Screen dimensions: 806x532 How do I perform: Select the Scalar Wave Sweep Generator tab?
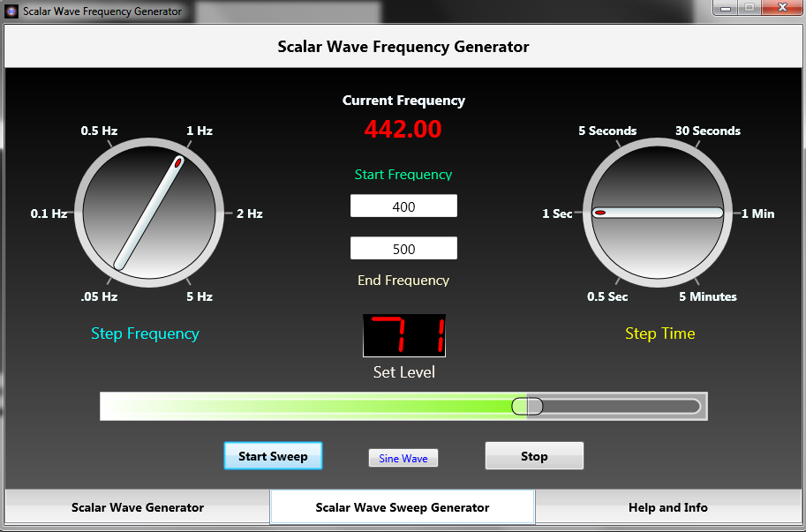402,507
